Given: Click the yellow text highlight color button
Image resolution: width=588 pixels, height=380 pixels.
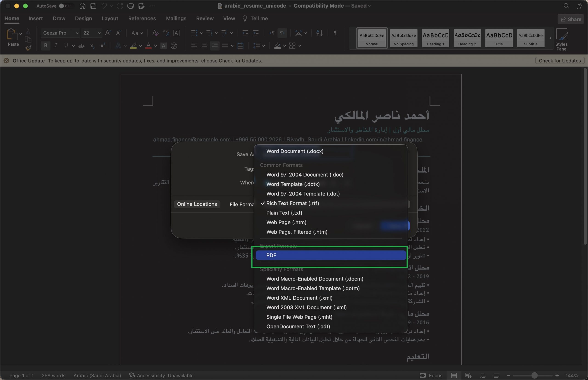Looking at the screenshot, I should coord(133,46).
